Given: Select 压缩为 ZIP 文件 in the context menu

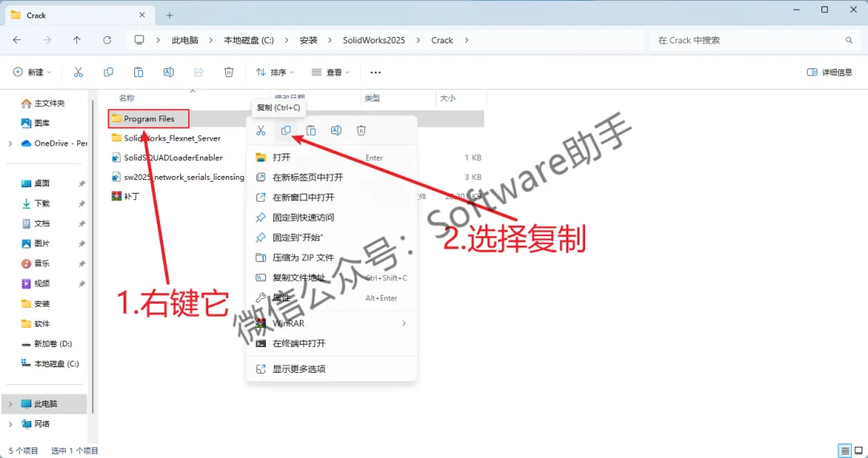Looking at the screenshot, I should pyautogui.click(x=332, y=258).
